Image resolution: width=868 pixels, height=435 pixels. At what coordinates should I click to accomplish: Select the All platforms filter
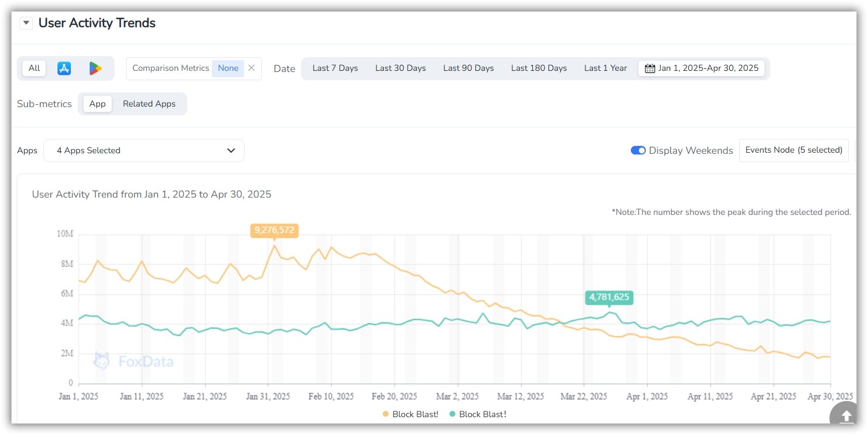click(35, 68)
